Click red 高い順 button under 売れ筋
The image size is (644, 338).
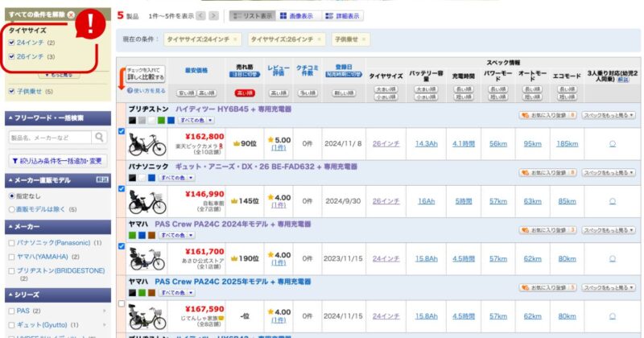pos(245,93)
